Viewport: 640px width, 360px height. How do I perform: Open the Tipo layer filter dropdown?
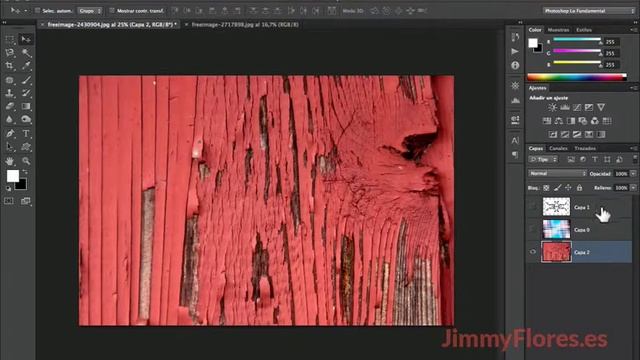coord(543,159)
